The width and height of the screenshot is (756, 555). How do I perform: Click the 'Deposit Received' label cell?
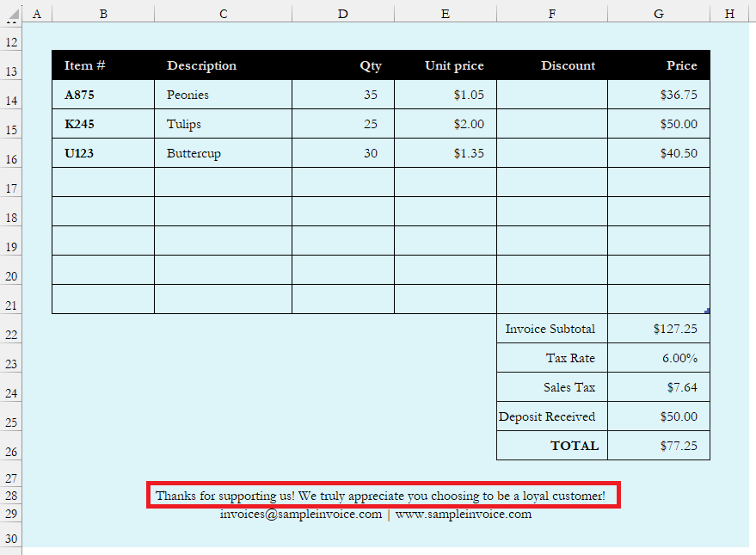tap(552, 416)
